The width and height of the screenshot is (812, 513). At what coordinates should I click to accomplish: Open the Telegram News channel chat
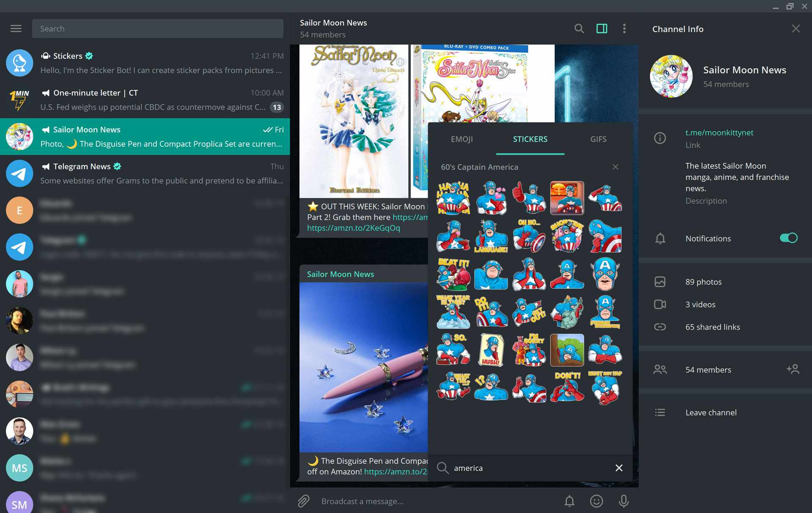click(145, 173)
